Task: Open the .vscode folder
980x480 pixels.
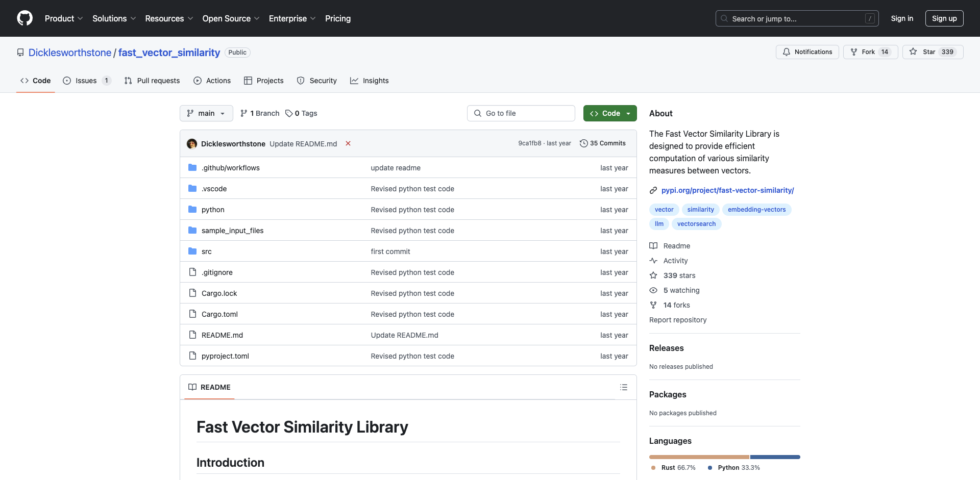Action: click(214, 189)
